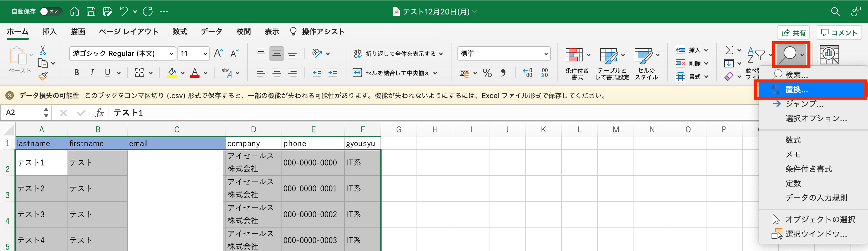Click the Save icon in title bar
Image resolution: width=868 pixels, height=251 pixels.
(91, 11)
